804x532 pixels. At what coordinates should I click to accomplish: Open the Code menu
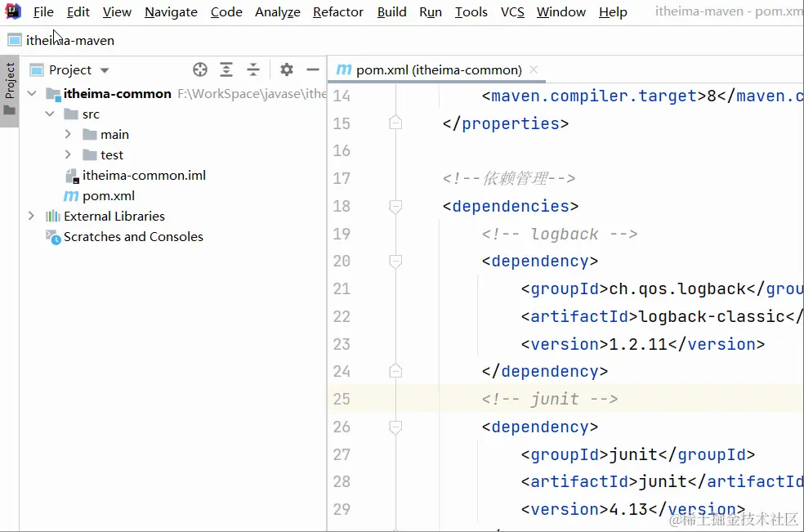226,11
